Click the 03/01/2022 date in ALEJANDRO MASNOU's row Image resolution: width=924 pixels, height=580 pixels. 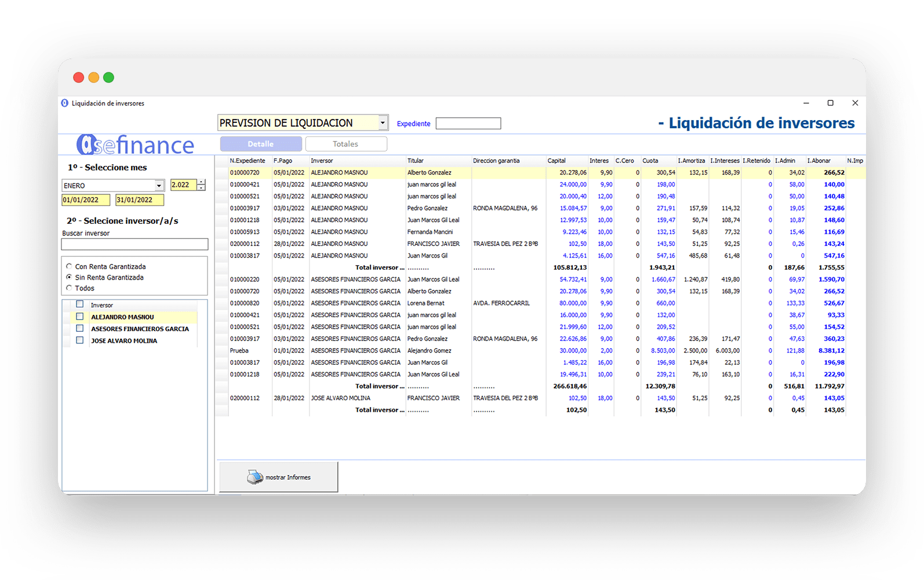(289, 208)
